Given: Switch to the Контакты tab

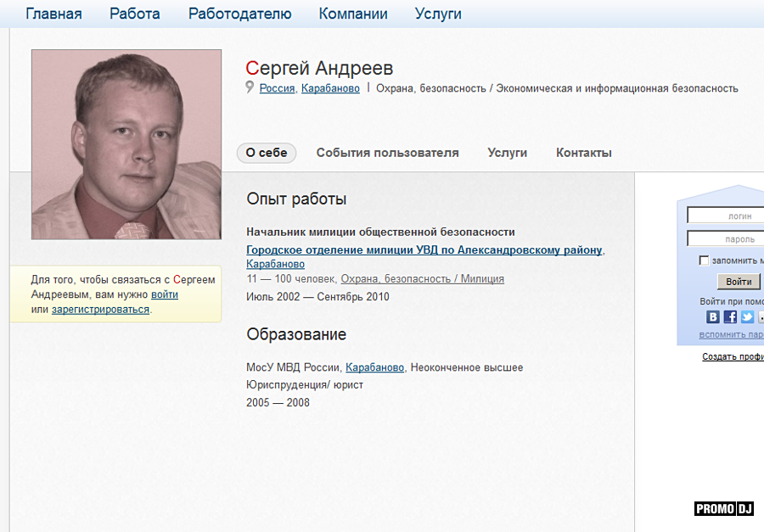Looking at the screenshot, I should point(583,153).
